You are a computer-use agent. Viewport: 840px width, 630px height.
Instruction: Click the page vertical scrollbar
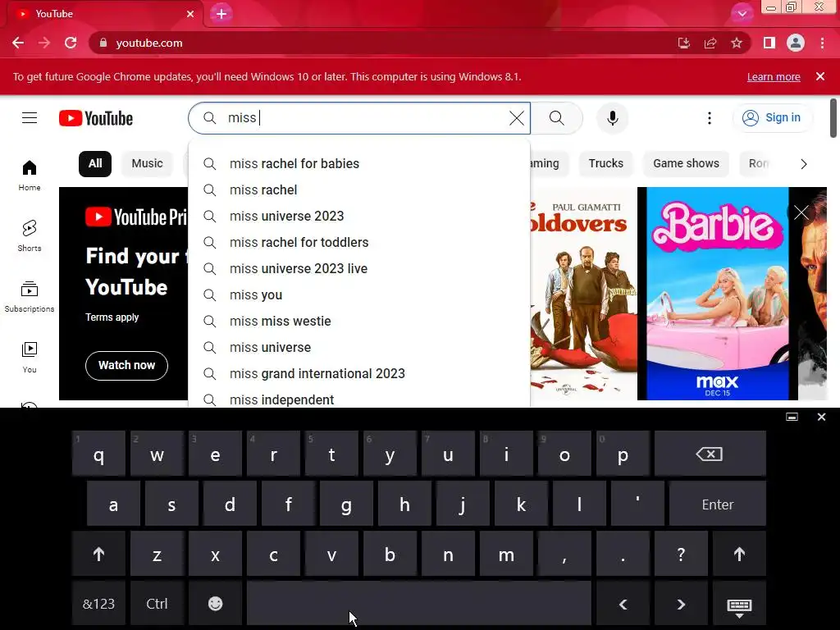[x=833, y=118]
